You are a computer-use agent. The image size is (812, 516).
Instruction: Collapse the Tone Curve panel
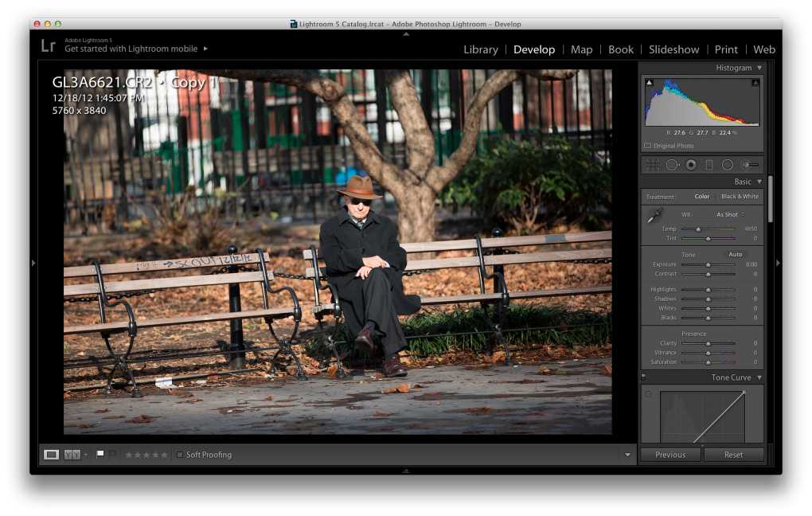tap(759, 377)
